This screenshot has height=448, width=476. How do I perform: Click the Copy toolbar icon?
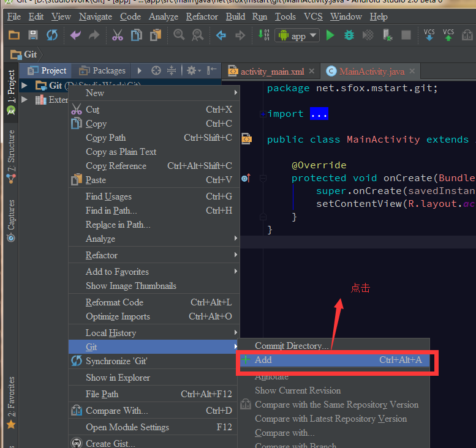point(136,35)
